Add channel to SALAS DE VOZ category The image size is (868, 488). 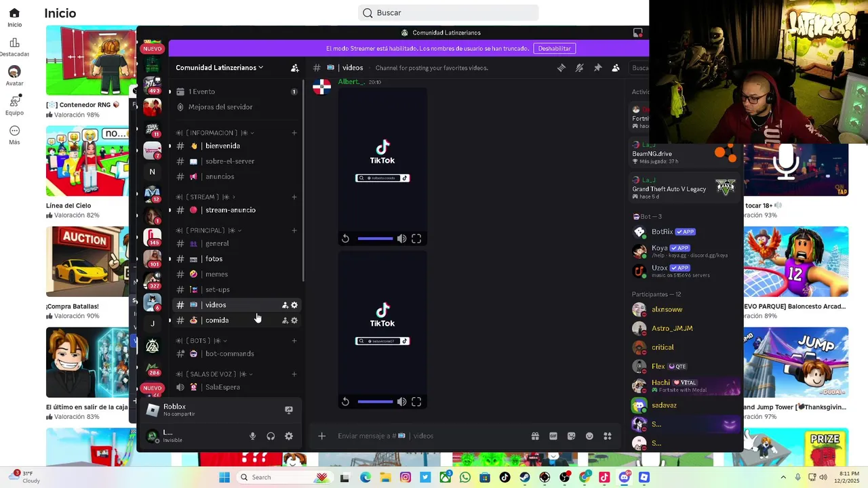(294, 374)
